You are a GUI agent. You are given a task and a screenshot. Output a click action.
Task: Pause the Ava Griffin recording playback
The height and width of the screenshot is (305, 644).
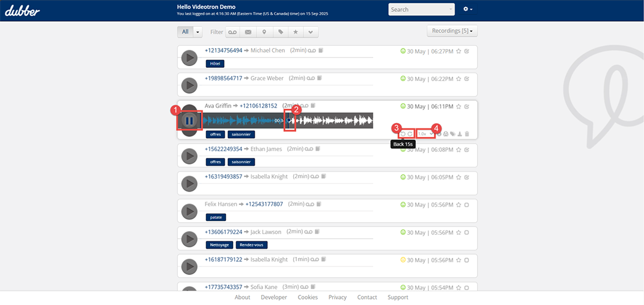coord(189,121)
